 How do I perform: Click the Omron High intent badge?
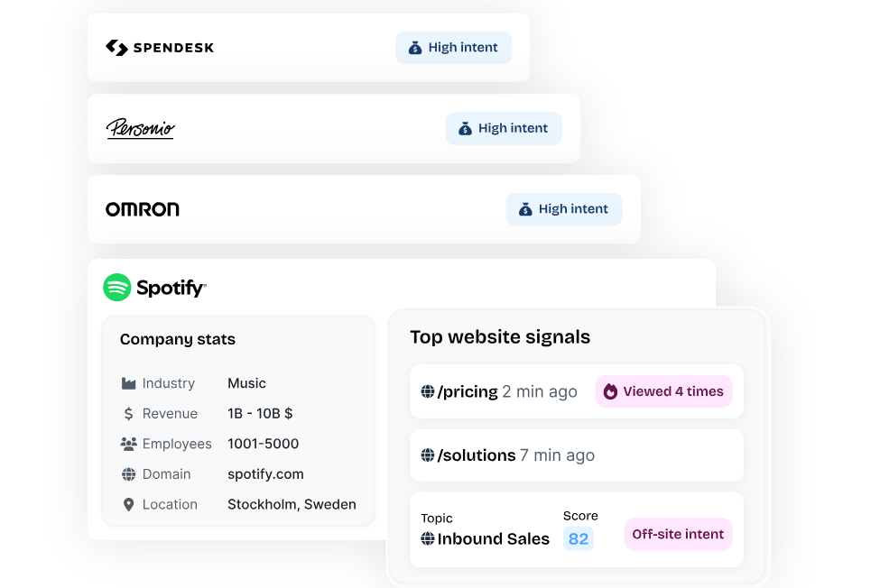point(564,209)
